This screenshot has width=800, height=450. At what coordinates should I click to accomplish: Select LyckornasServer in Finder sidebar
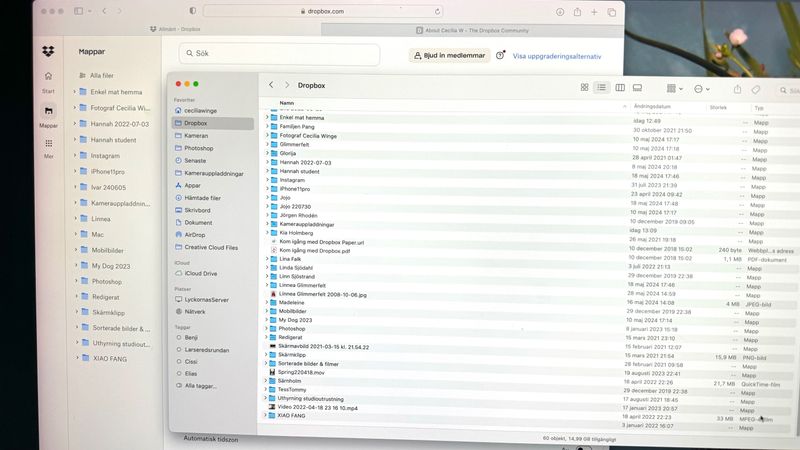pos(206,299)
